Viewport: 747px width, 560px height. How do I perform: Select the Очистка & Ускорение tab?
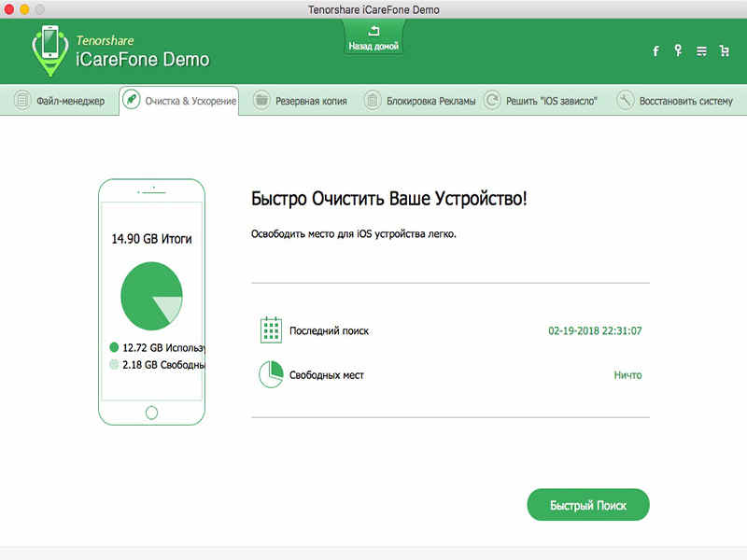(x=179, y=101)
